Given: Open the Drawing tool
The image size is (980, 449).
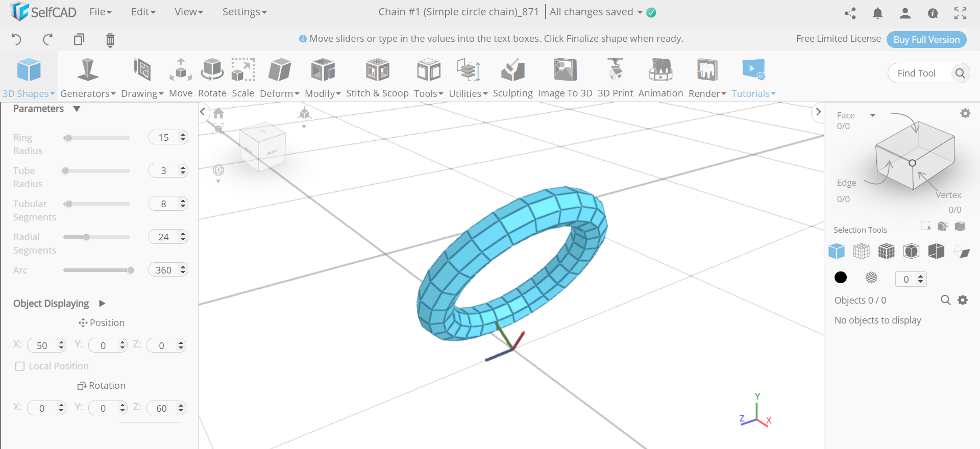Looking at the screenshot, I should coord(142,78).
